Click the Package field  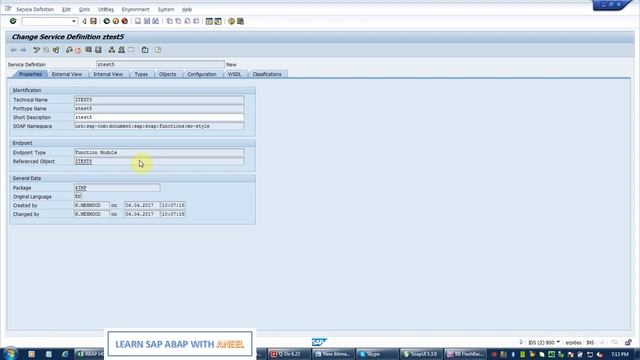click(x=117, y=188)
